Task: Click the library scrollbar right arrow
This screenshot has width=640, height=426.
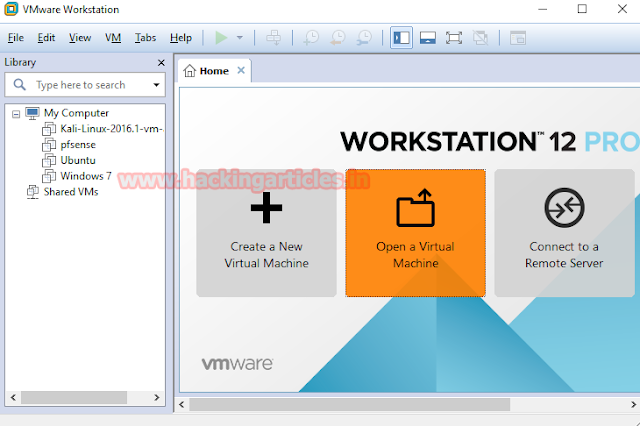Action: 157,397
